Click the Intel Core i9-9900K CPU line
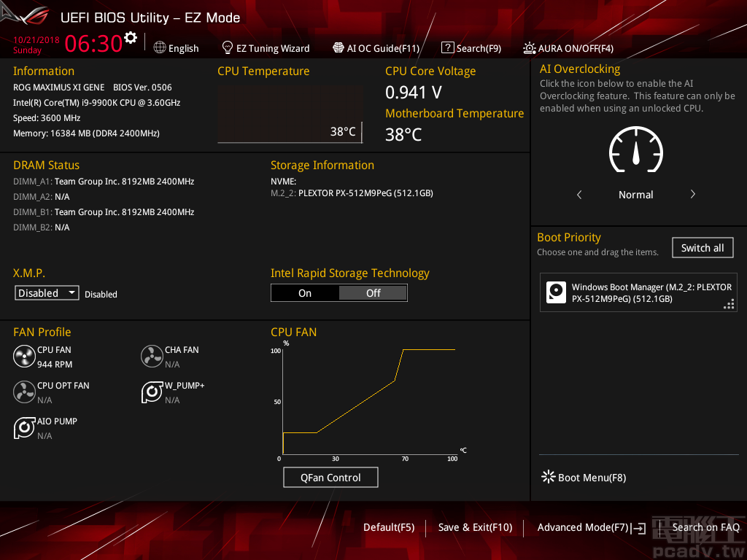Image resolution: width=747 pixels, height=560 pixels. (97, 103)
